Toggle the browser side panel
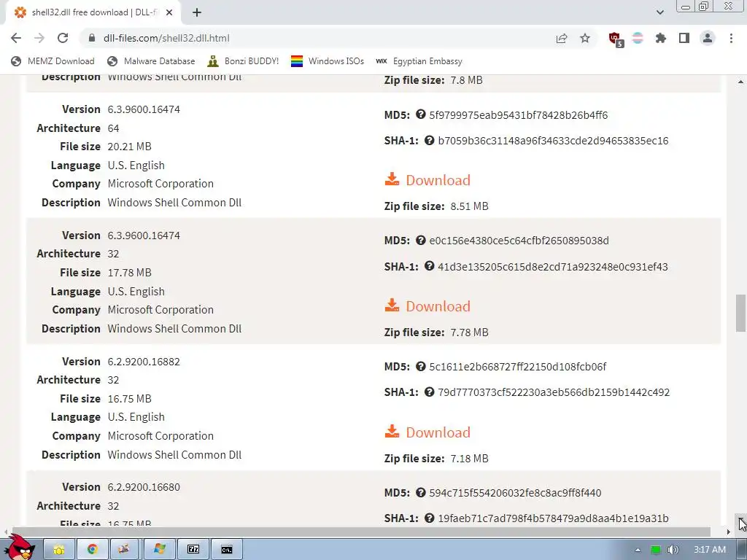The height and width of the screenshot is (560, 747). pos(684,38)
